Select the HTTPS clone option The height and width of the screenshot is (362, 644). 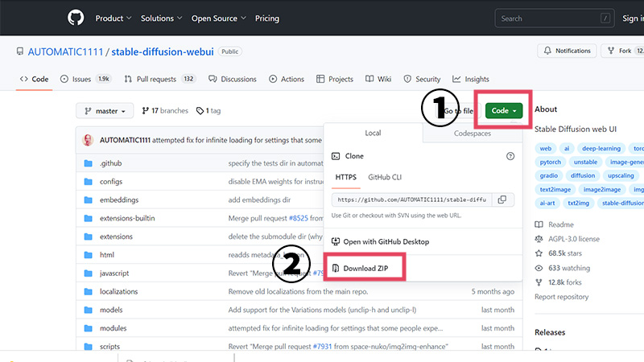point(346,177)
